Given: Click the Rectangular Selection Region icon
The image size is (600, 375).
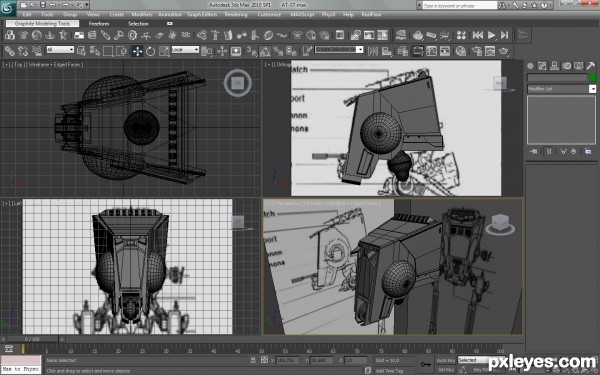Looking at the screenshot, I should coord(108,51).
